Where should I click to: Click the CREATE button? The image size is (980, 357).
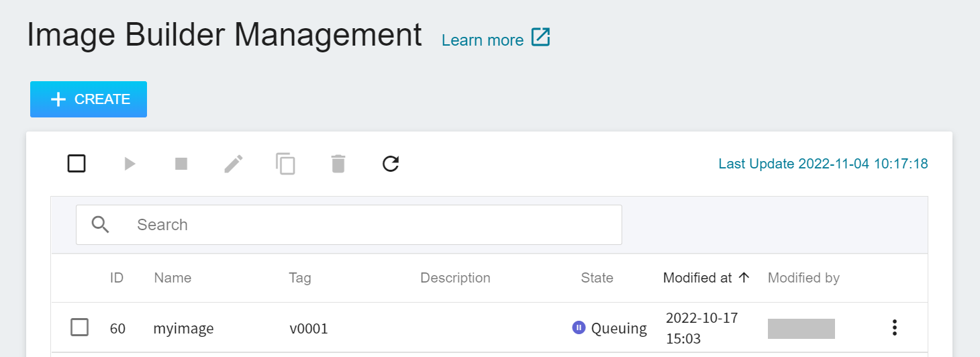pos(89,99)
